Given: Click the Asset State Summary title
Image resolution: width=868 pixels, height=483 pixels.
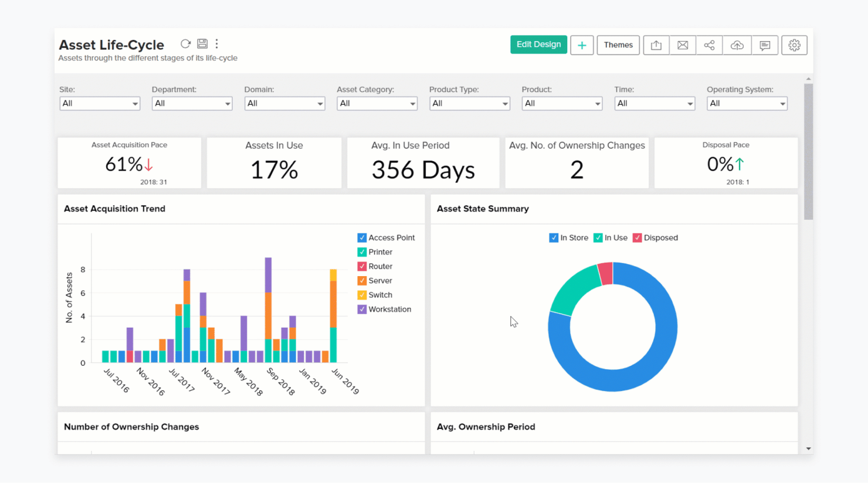Looking at the screenshot, I should click(483, 209).
